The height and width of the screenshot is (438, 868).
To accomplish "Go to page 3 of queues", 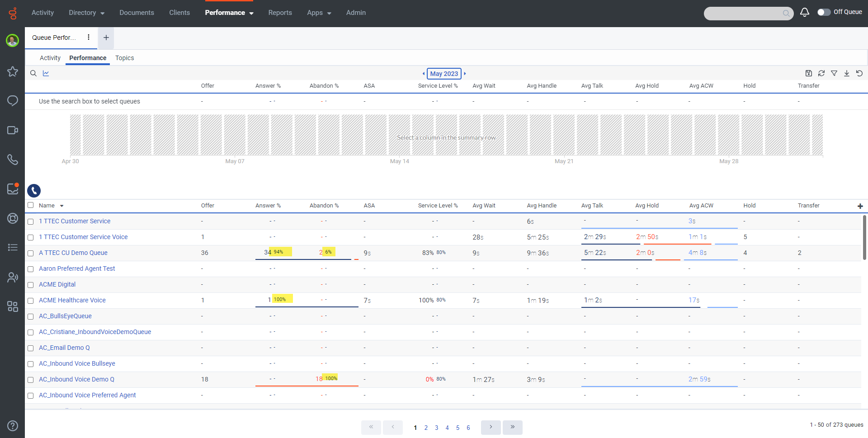I will [436, 428].
